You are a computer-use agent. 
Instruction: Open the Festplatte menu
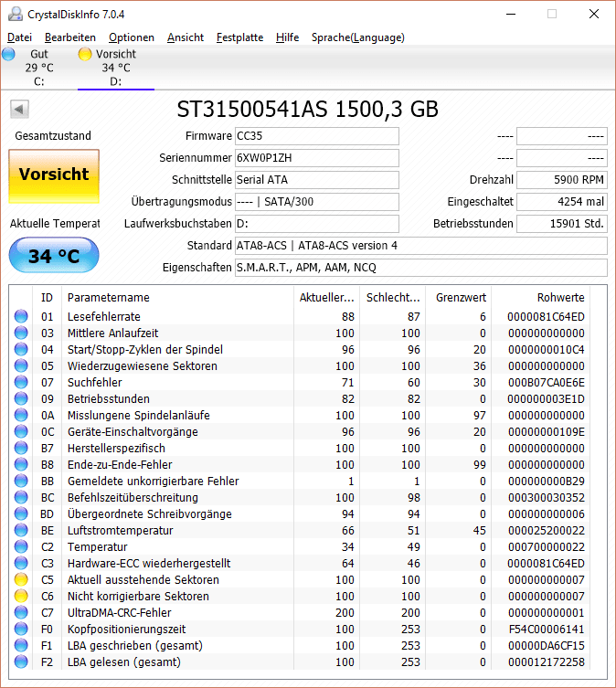click(x=239, y=37)
